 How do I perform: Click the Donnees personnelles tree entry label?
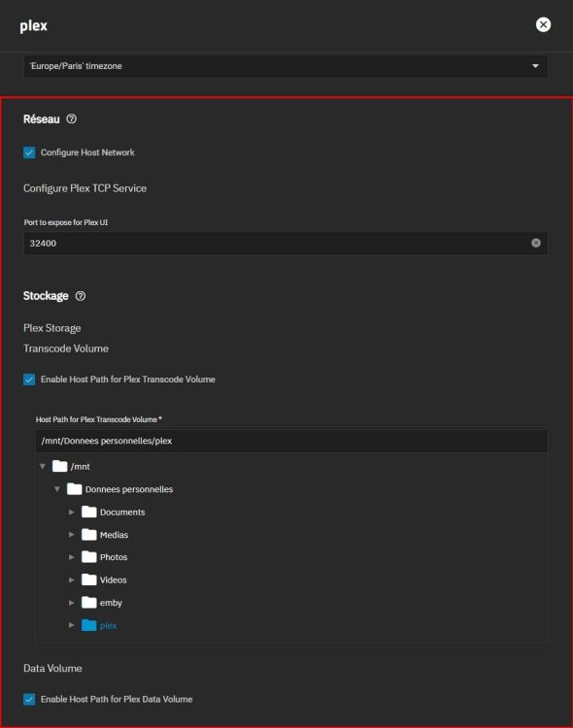(x=129, y=489)
